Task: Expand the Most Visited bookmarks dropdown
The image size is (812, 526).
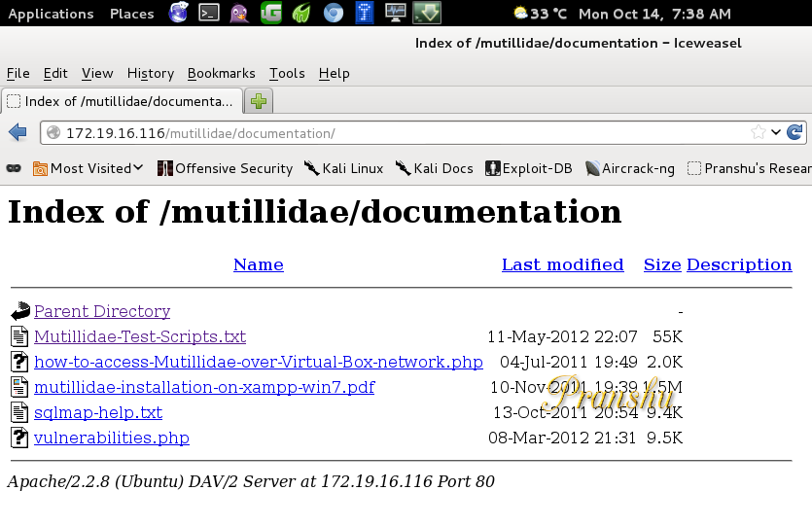Action: click(88, 168)
